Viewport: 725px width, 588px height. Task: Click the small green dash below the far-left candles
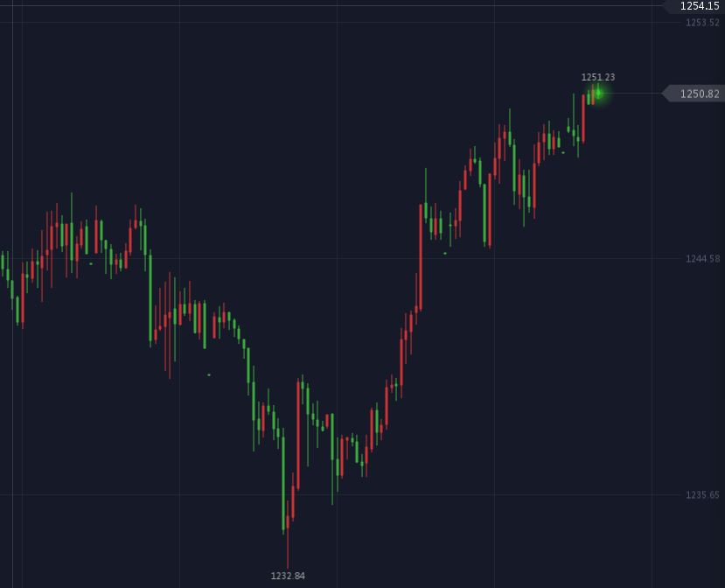pos(90,263)
